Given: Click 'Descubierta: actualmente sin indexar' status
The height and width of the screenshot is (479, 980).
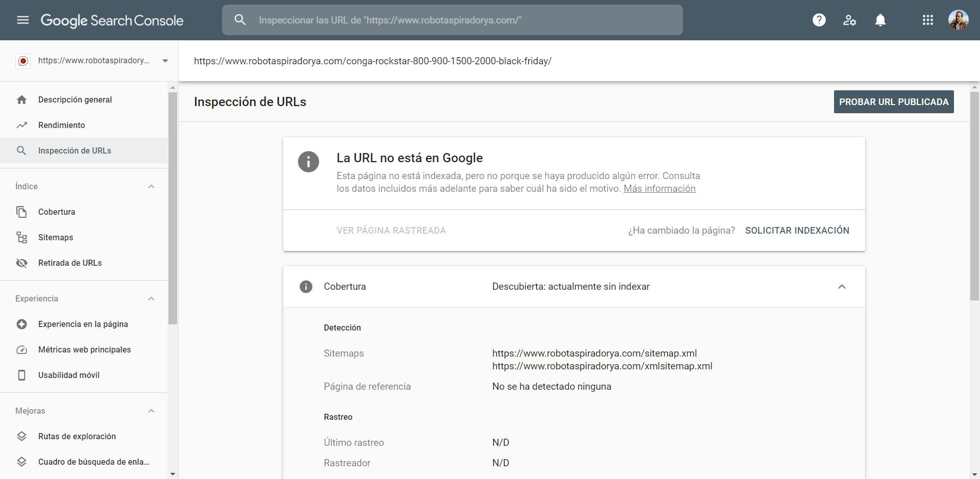Looking at the screenshot, I should 571,287.
